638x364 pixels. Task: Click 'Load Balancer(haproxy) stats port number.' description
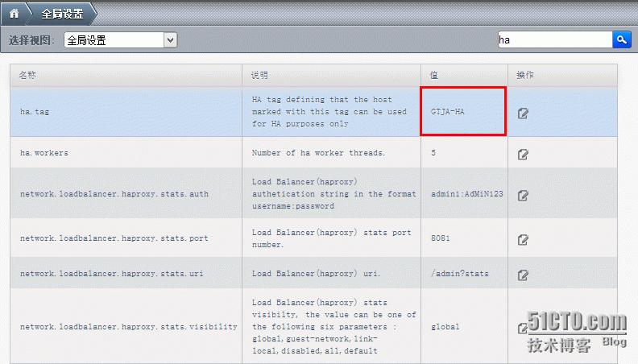332,238
